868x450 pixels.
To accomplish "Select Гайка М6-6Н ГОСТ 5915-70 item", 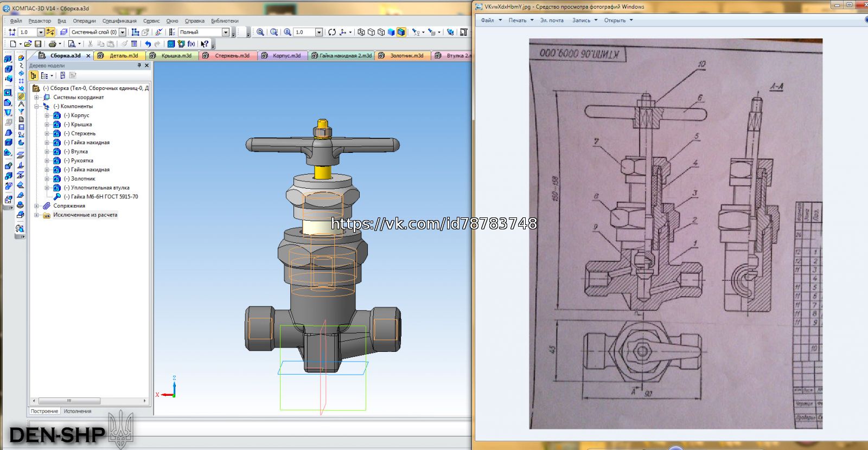I will pos(101,197).
